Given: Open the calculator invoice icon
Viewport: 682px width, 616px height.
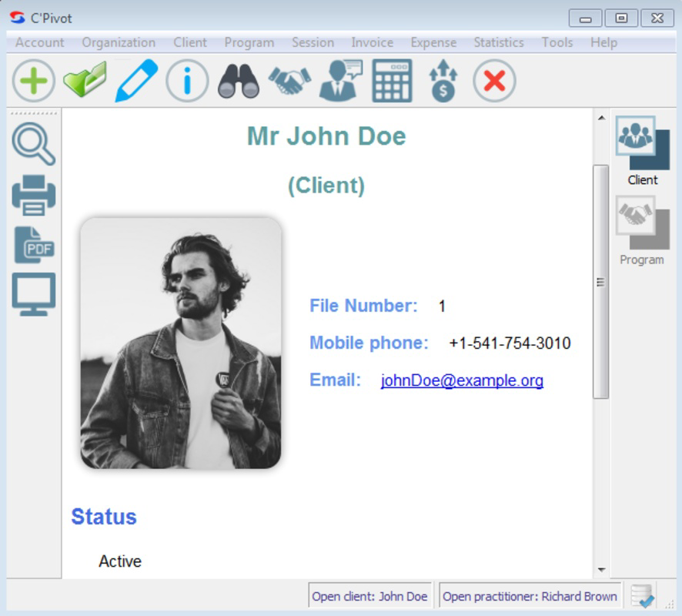Looking at the screenshot, I should [x=392, y=81].
